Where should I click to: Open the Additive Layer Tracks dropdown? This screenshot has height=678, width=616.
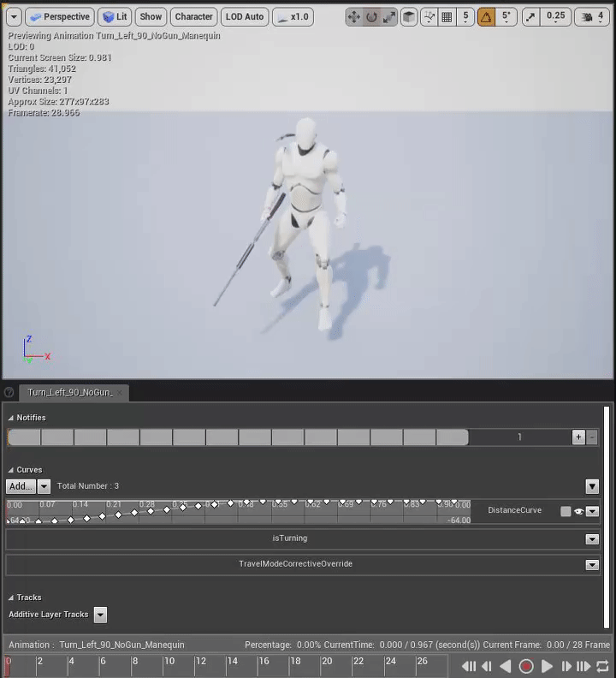[100, 615]
